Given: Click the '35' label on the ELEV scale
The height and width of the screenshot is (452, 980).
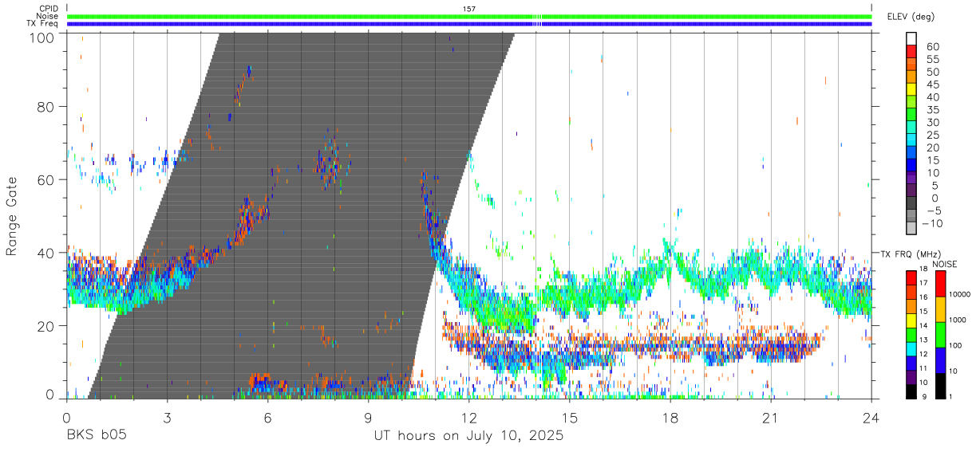Looking at the screenshot, I should pyautogui.click(x=932, y=110).
